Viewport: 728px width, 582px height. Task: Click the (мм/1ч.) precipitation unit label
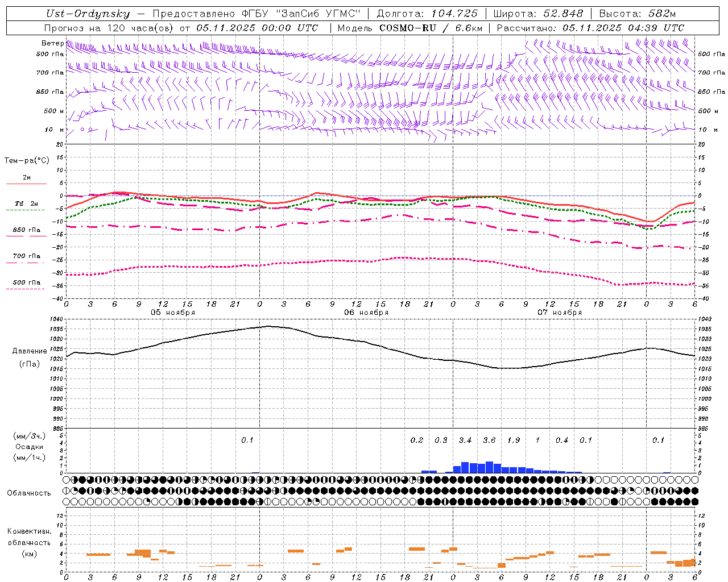click(29, 458)
